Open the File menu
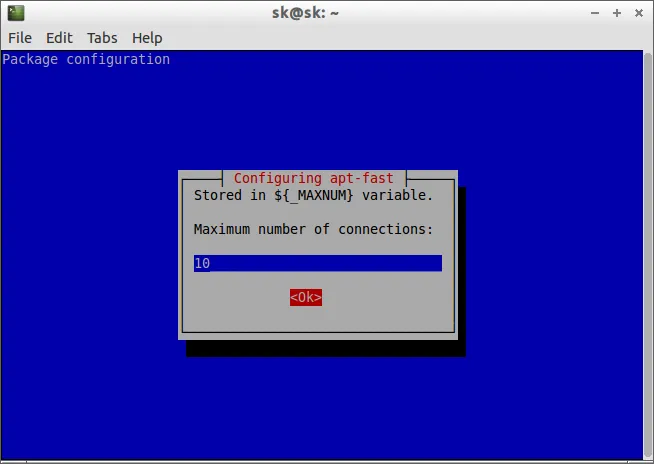654x464 pixels. point(20,38)
